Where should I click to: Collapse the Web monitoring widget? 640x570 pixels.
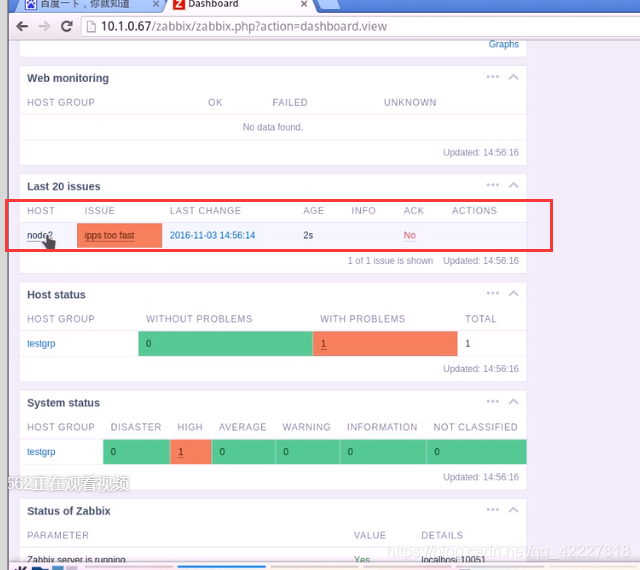[513, 77]
